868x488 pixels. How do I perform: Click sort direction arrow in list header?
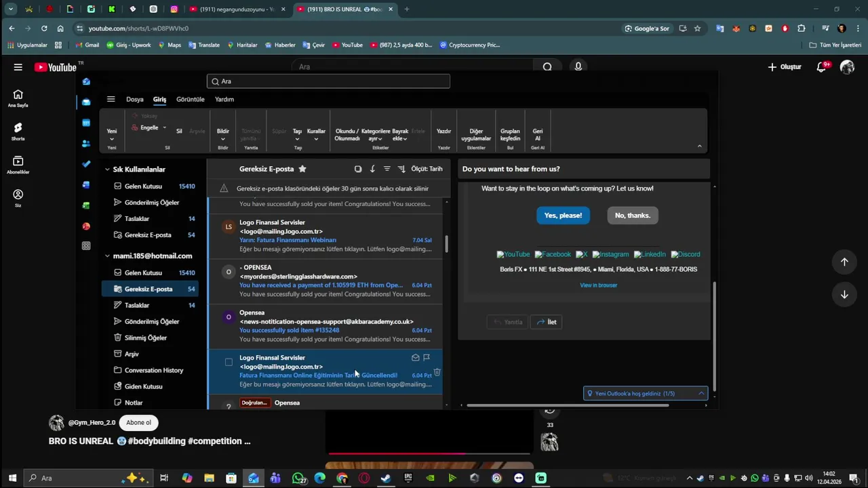click(372, 169)
